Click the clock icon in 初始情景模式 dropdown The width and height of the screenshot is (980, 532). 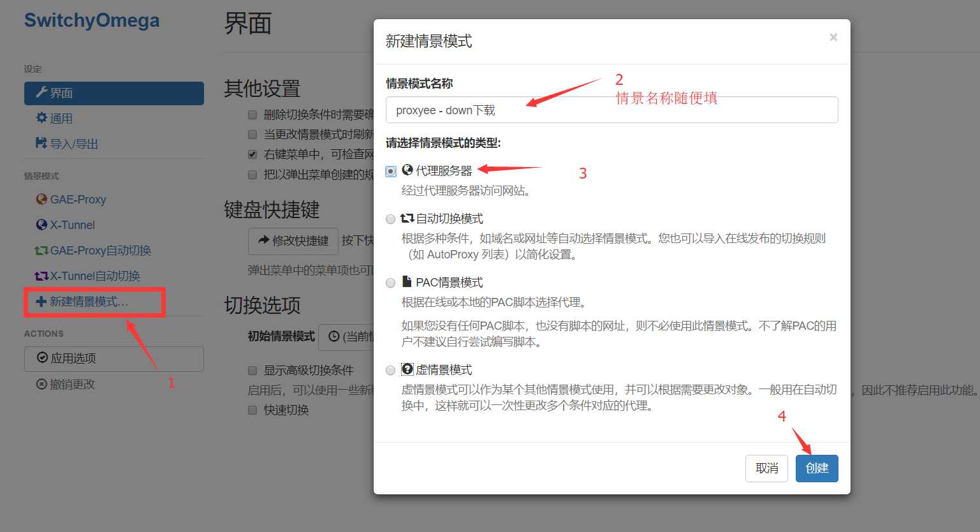click(x=333, y=336)
